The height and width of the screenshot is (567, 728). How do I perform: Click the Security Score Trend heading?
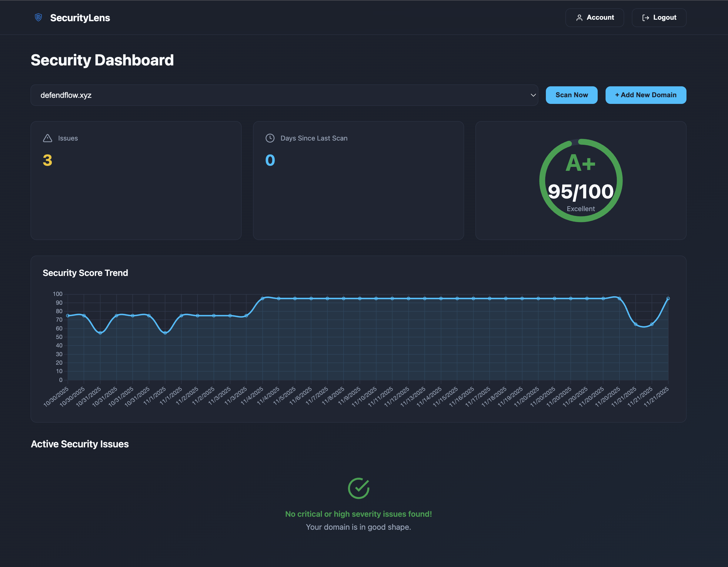point(85,273)
